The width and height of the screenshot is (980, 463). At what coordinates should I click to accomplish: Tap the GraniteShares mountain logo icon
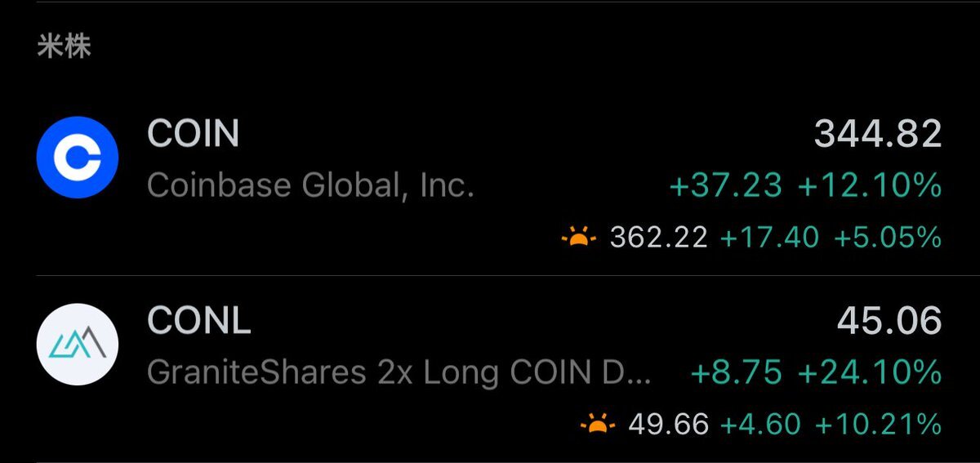[78, 344]
